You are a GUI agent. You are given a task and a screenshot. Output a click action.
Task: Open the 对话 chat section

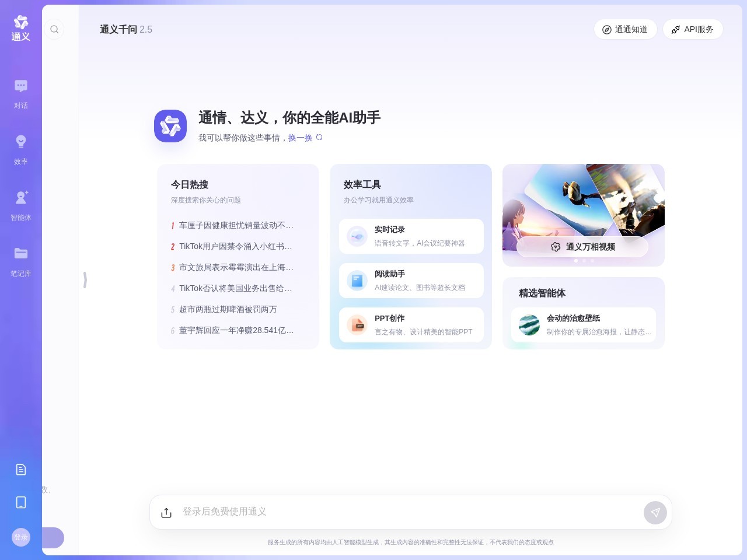pos(21,94)
